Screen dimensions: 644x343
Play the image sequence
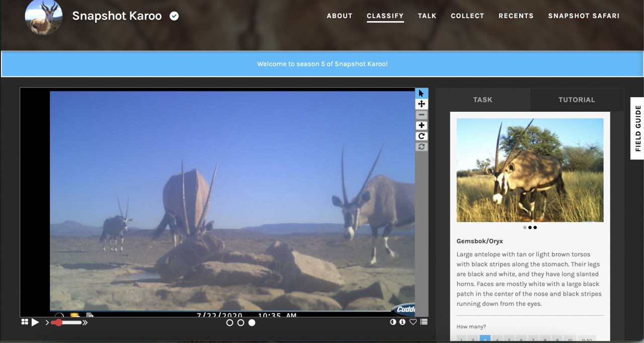click(x=35, y=322)
